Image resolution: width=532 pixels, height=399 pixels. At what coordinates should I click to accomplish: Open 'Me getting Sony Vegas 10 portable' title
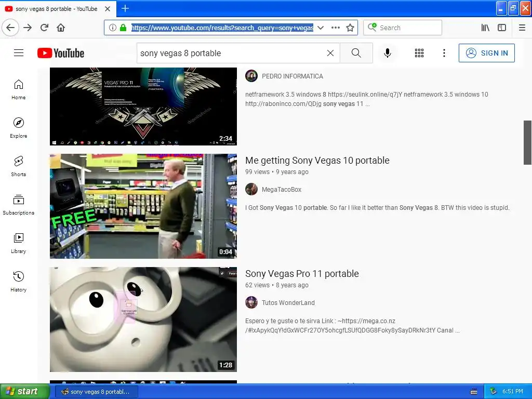tap(317, 160)
